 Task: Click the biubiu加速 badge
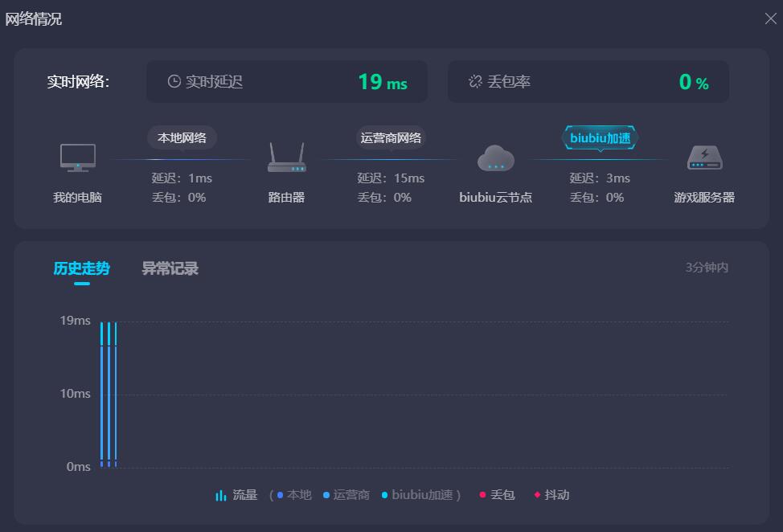pos(600,137)
